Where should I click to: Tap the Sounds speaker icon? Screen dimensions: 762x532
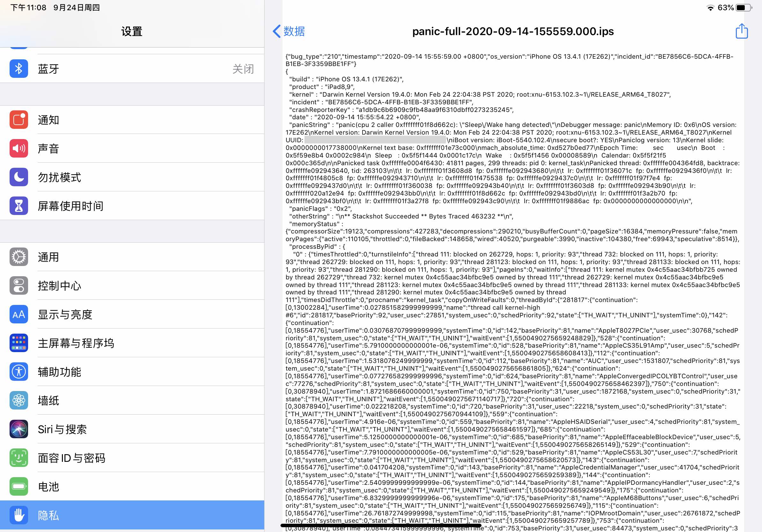pos(19,148)
